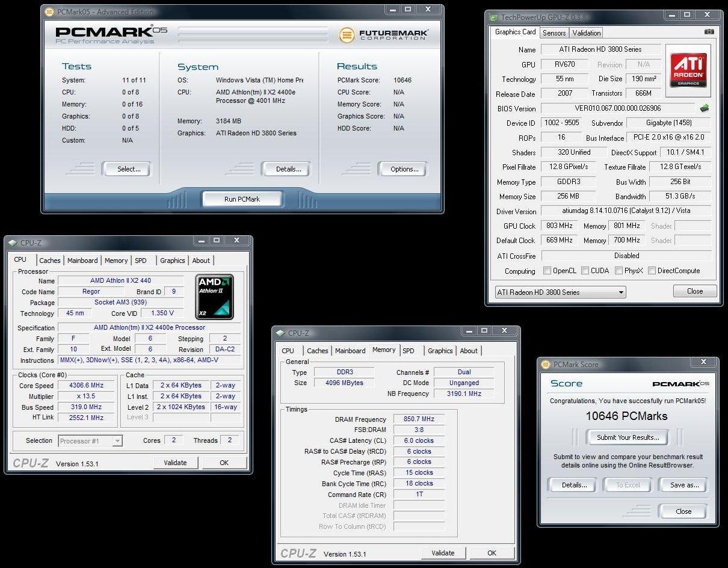Click the DRAM Frequency 850.7 MHz field
Viewport: 728px width, 568px height.
tap(419, 419)
